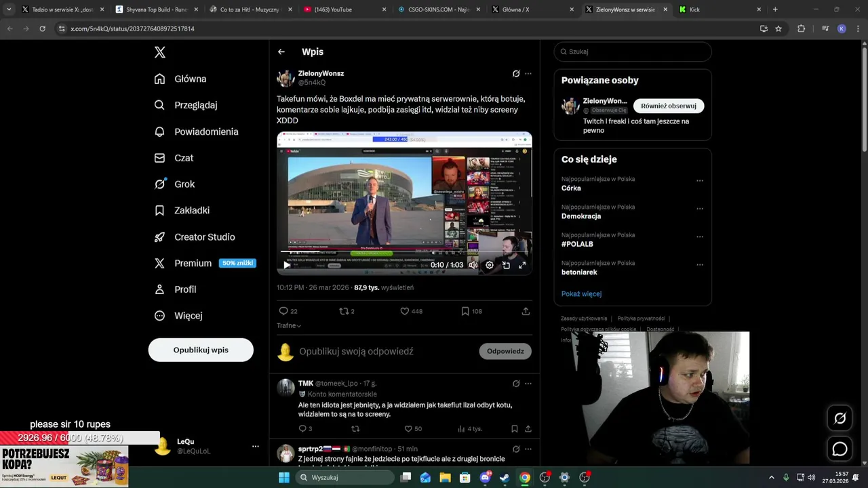Bookmark TMK's reply

pos(514,428)
